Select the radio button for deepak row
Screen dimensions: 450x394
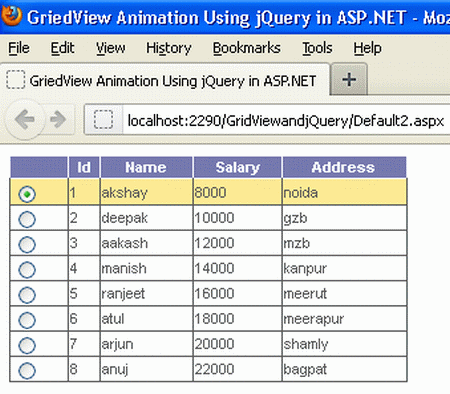pos(27,219)
